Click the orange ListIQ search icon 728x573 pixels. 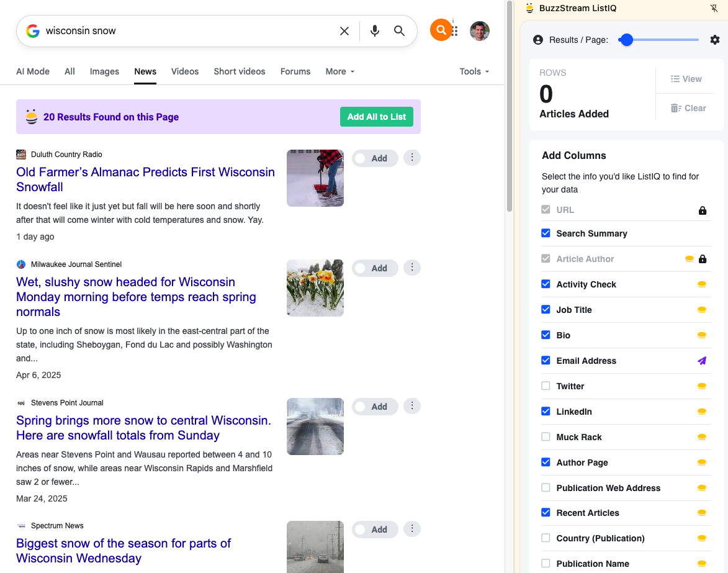[x=441, y=30]
